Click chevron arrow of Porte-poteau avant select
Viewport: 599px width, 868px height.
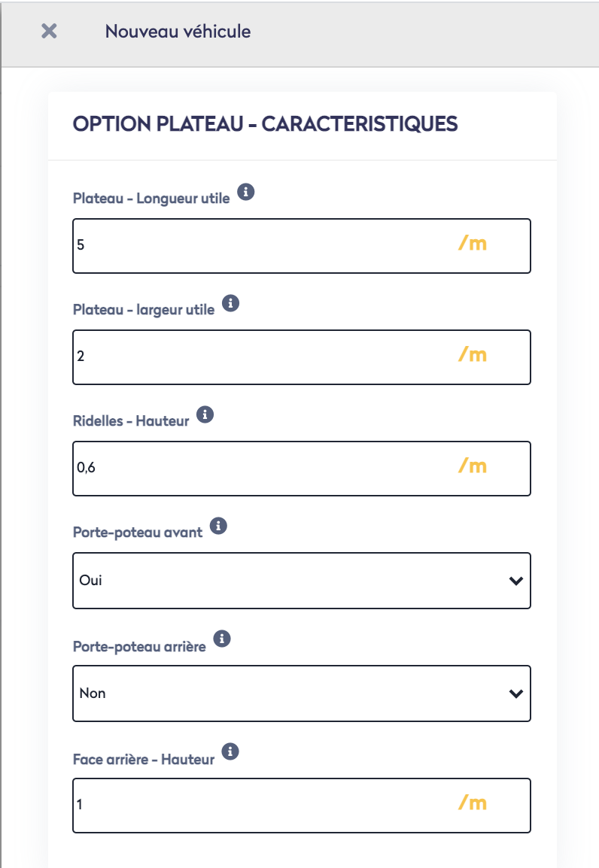coord(515,581)
